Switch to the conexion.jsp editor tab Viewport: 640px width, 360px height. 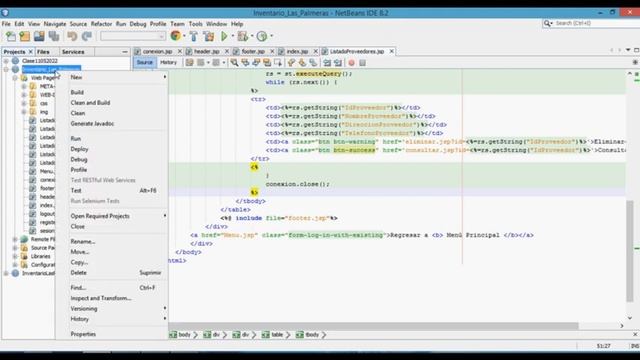coord(157,51)
